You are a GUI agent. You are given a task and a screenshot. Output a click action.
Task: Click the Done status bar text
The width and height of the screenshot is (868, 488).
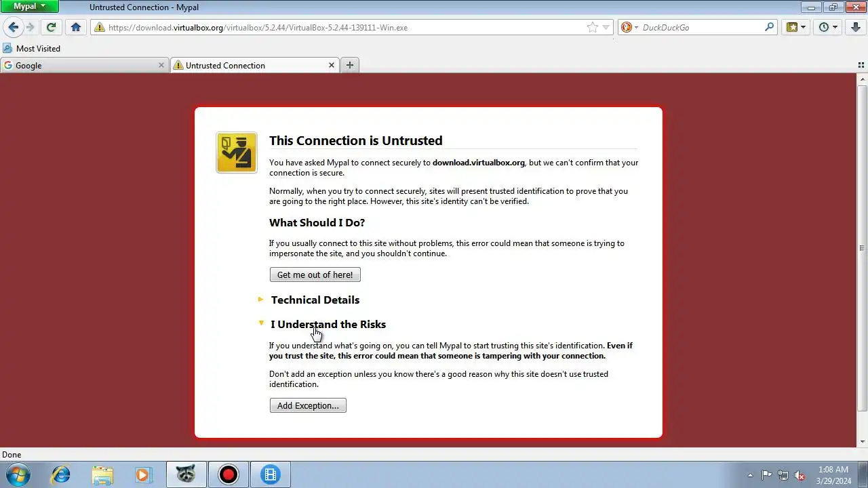(12, 455)
